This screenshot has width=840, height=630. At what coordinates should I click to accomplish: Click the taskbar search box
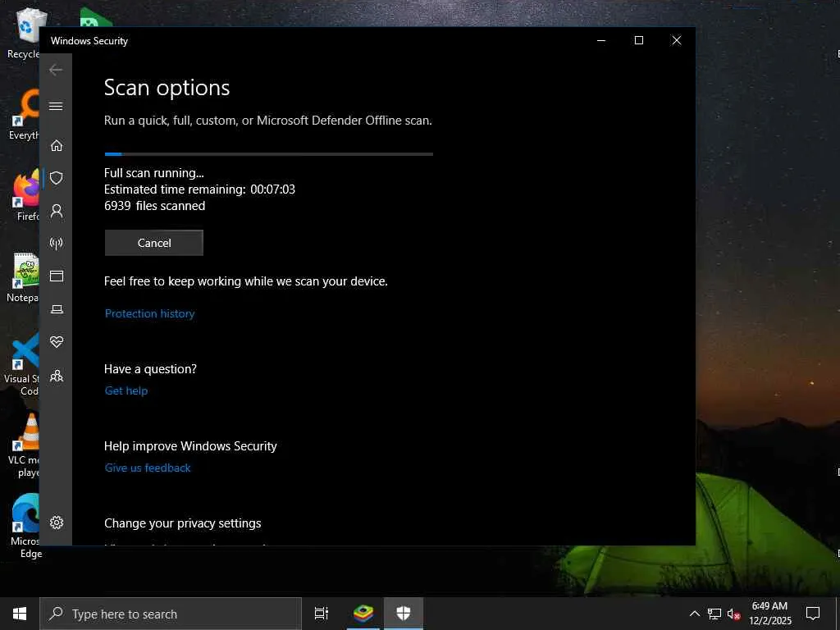pos(171,614)
